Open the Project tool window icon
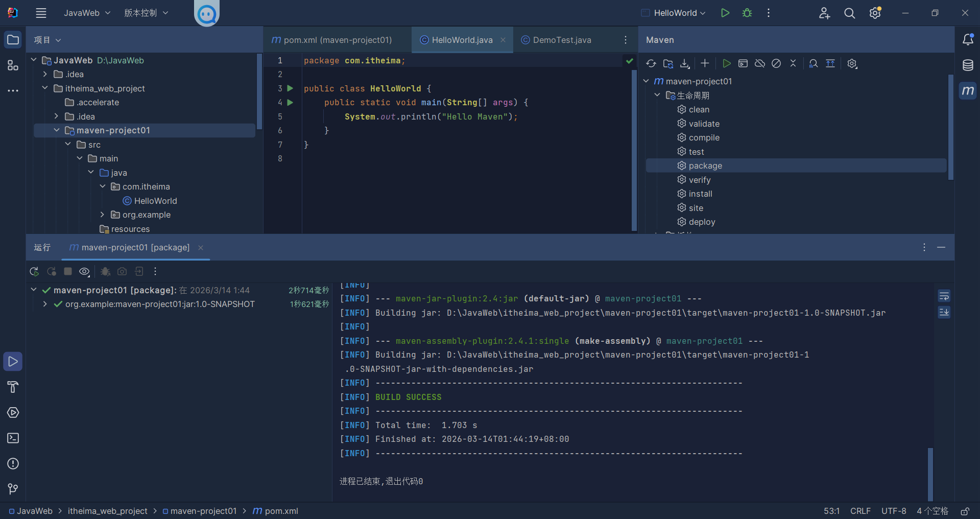980x519 pixels. (13, 39)
